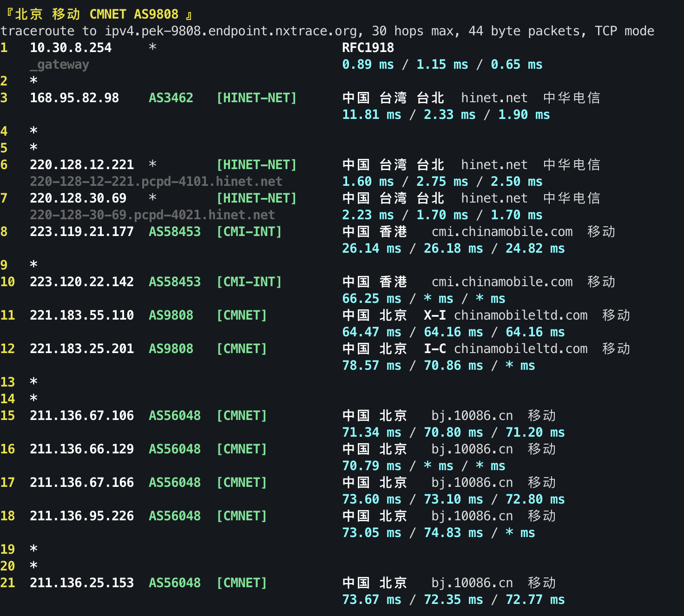The image size is (684, 616).
Task: Click latency value 64.47 ms
Action: click(372, 332)
